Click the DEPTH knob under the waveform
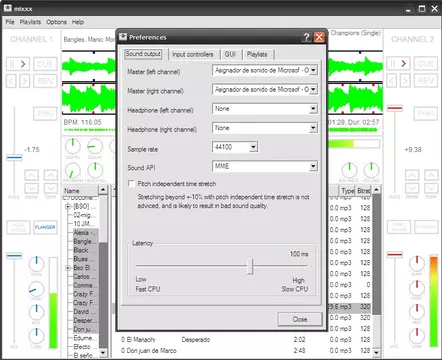442x360 pixels. (x=72, y=146)
